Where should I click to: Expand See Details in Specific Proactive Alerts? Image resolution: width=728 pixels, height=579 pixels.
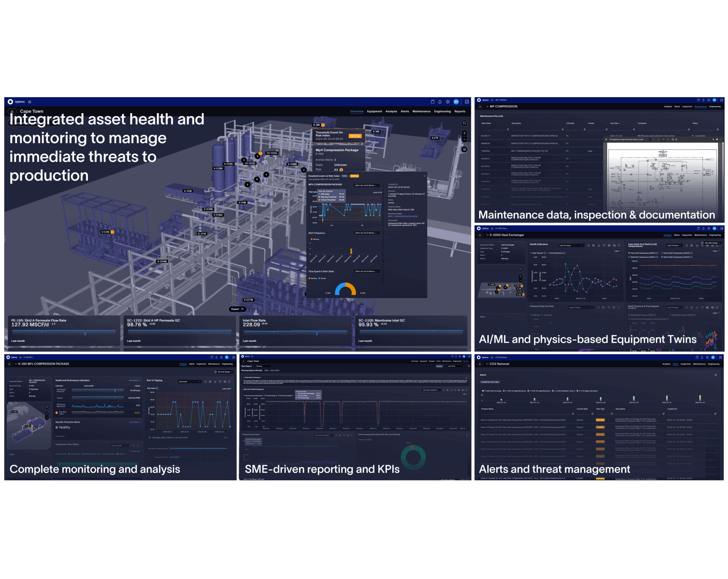click(135, 422)
